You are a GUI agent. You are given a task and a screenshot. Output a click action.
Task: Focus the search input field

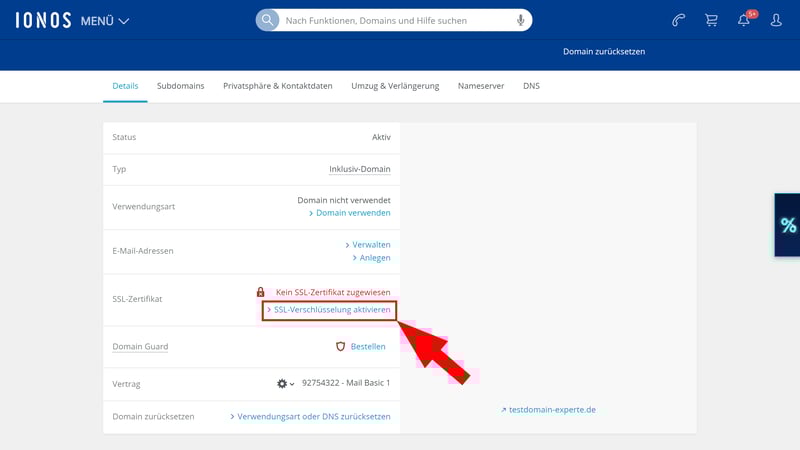pyautogui.click(x=395, y=20)
